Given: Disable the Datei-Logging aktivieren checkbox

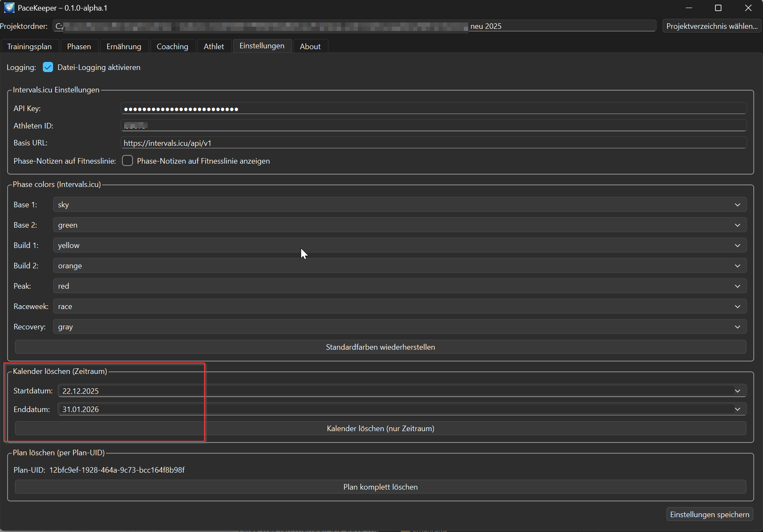Looking at the screenshot, I should pyautogui.click(x=48, y=67).
